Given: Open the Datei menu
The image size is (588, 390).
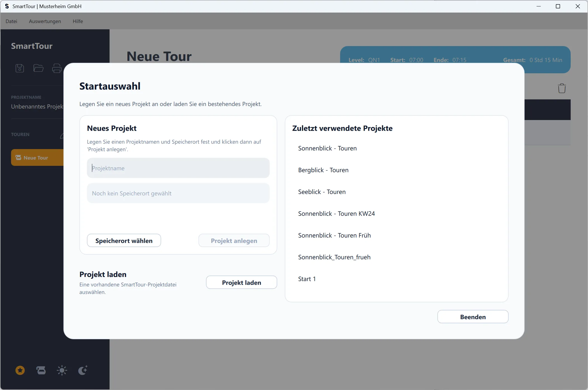Looking at the screenshot, I should [x=11, y=21].
